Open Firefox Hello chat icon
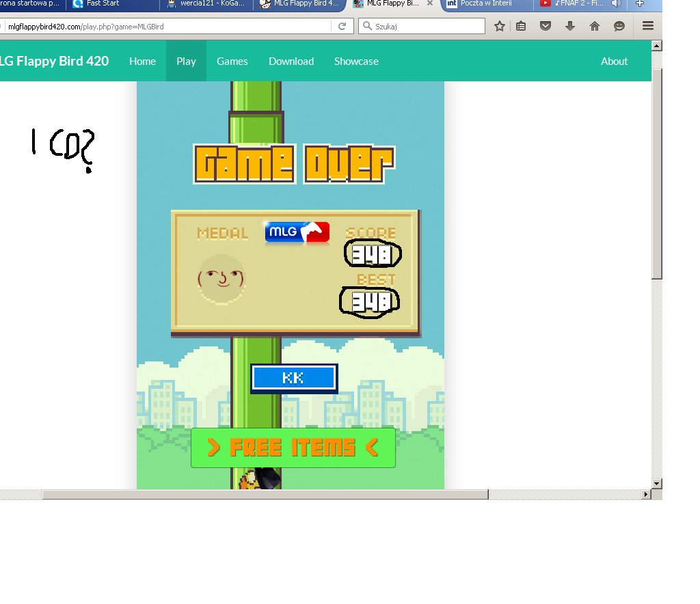700x604 pixels. pyautogui.click(x=619, y=26)
